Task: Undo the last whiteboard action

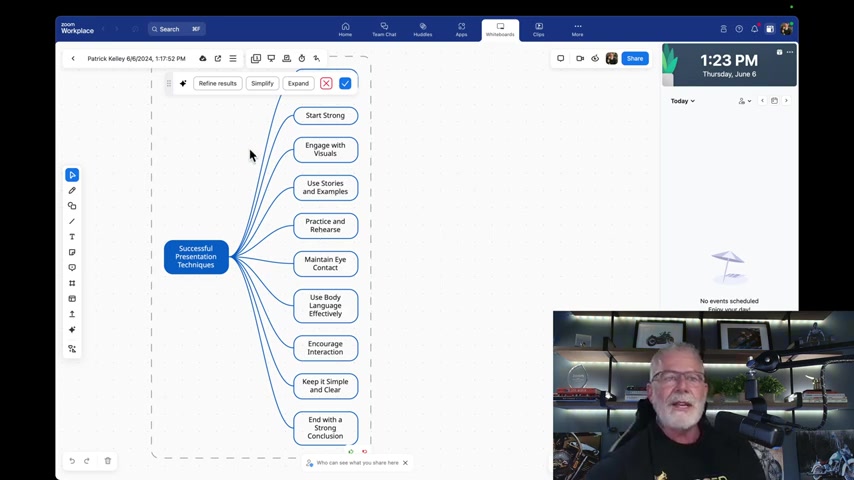Action: point(72,461)
